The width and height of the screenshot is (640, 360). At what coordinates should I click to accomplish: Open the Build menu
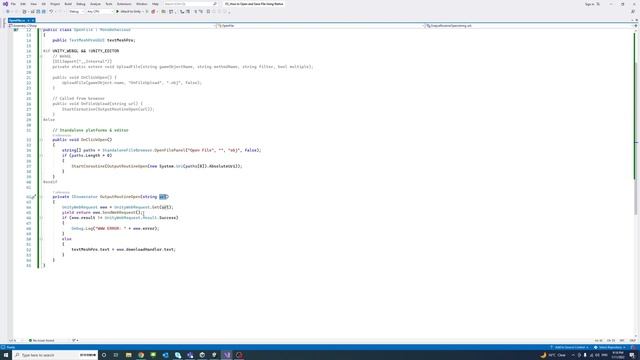68,4
